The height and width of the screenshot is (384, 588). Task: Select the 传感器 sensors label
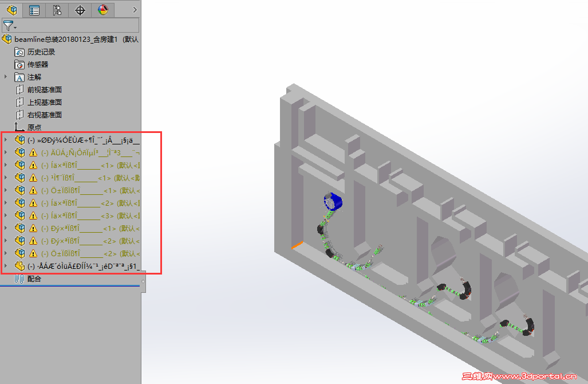coord(38,65)
